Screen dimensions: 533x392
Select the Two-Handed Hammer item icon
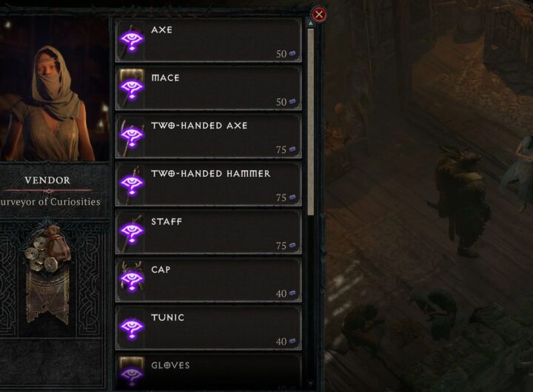(x=132, y=183)
